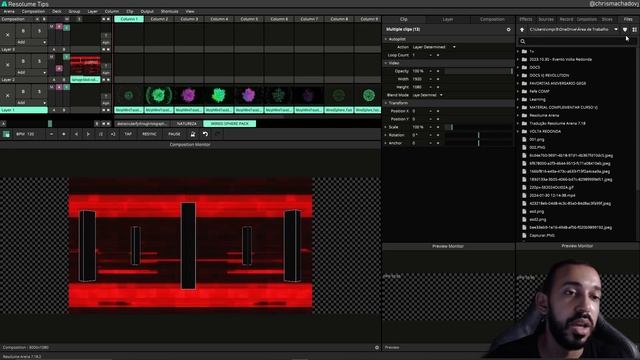The height and width of the screenshot is (360, 640).
Task: Click the RESYNC button
Action: (x=149, y=134)
